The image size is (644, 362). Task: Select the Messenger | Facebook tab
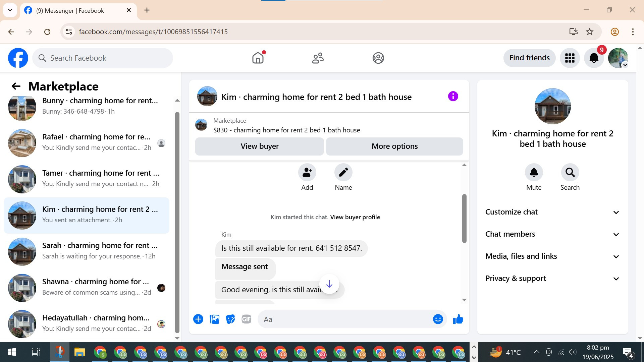[78, 10]
